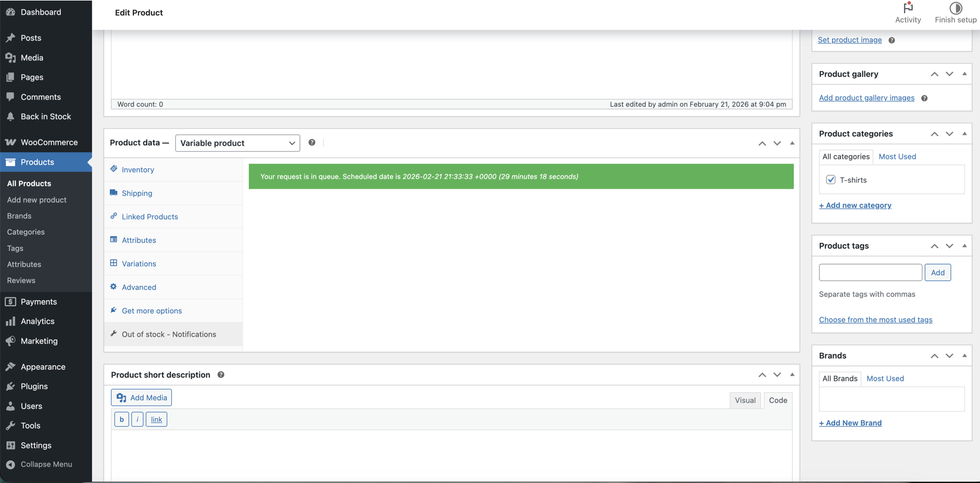This screenshot has width=980, height=483.
Task: Click the WooCommerce logo icon in sidebar
Action: click(x=10, y=142)
